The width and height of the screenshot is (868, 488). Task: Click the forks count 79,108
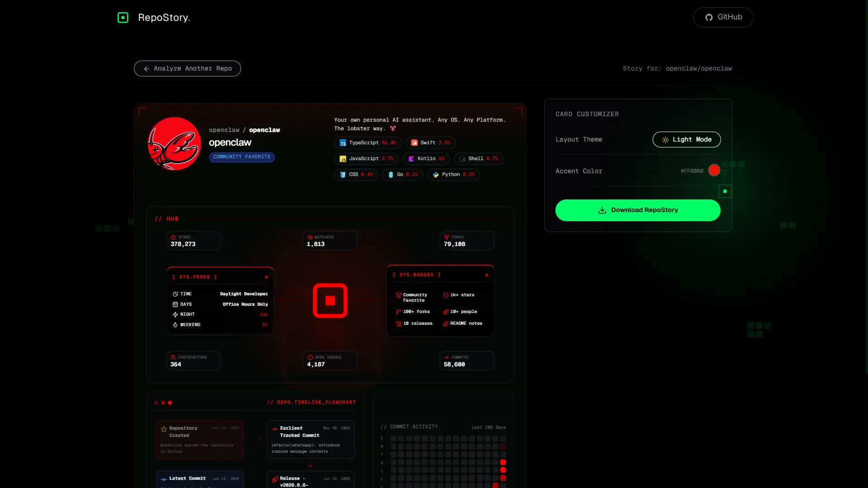click(x=454, y=244)
